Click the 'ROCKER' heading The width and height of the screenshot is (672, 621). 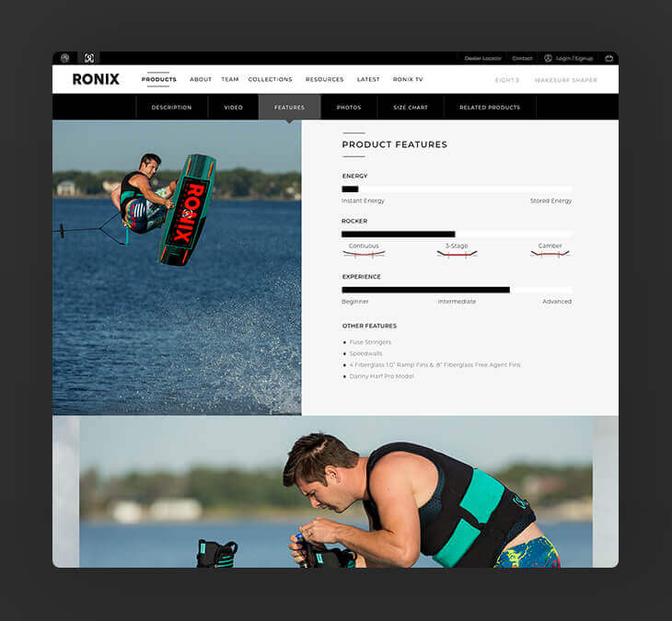coord(354,221)
